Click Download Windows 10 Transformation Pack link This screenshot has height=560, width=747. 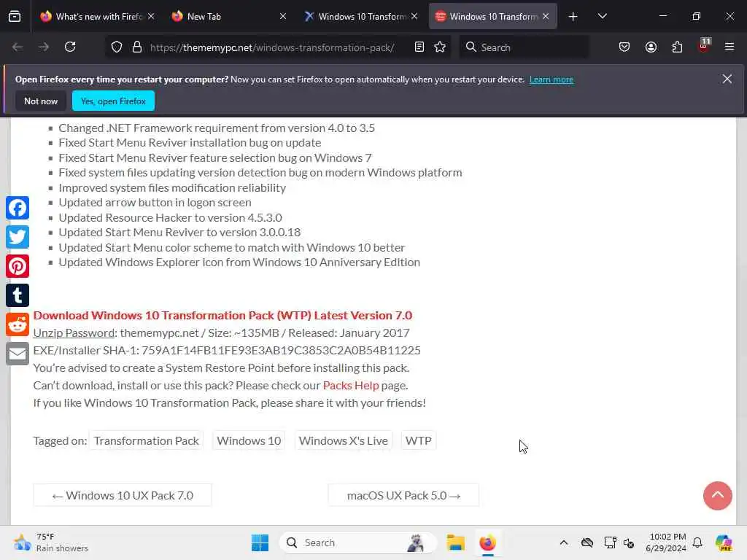point(222,315)
